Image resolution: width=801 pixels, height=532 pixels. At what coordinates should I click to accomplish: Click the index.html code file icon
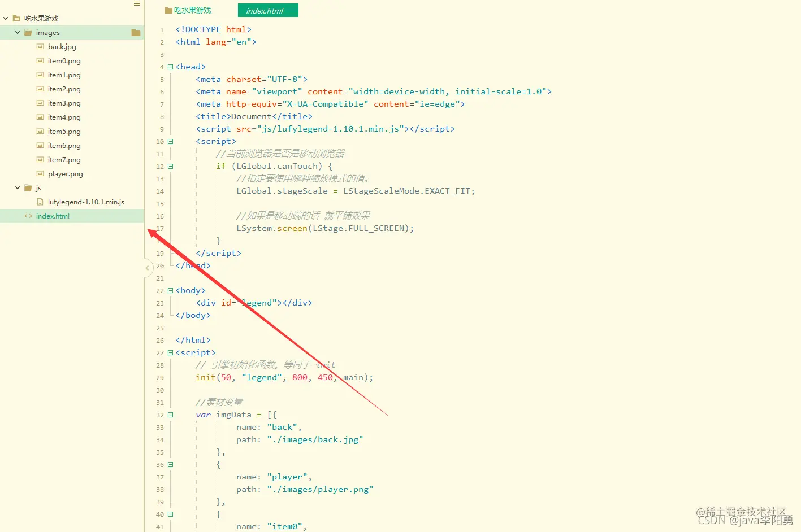pos(28,216)
